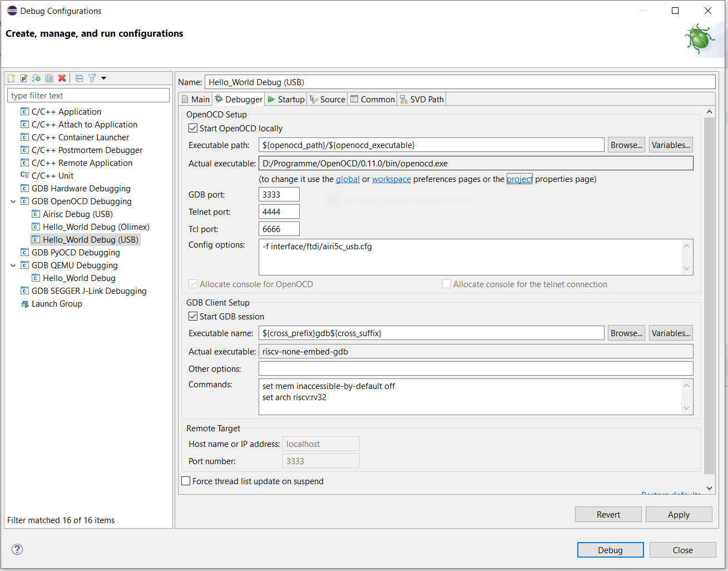Click the Other options field
This screenshot has height=571, width=728.
point(476,368)
